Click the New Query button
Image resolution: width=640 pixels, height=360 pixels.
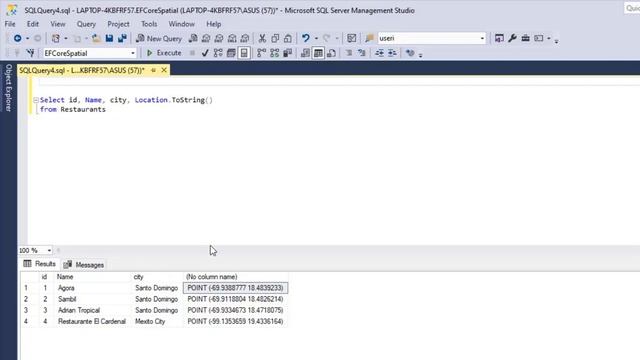click(x=159, y=38)
